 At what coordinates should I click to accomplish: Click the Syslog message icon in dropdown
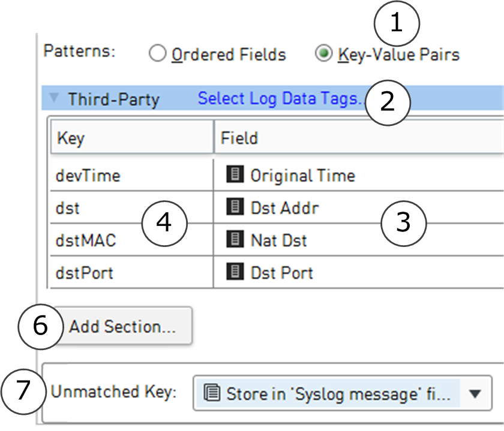coord(211,393)
